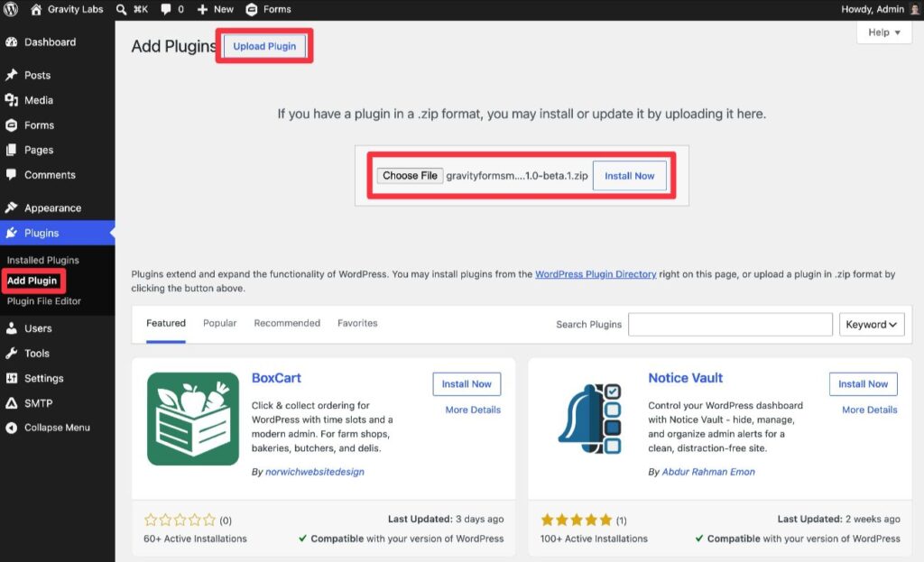Click the Settings sliders icon

point(11,378)
